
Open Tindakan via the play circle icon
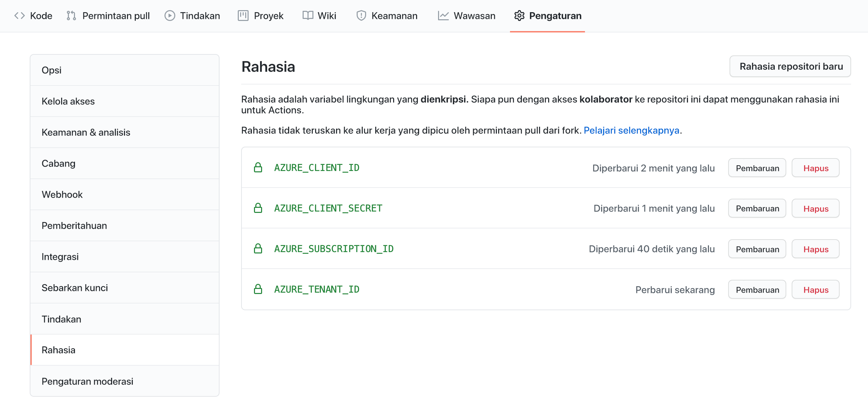pyautogui.click(x=170, y=16)
